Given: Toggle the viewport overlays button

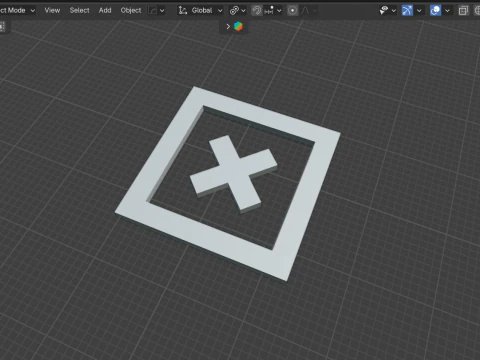Looking at the screenshot, I should (x=435, y=11).
